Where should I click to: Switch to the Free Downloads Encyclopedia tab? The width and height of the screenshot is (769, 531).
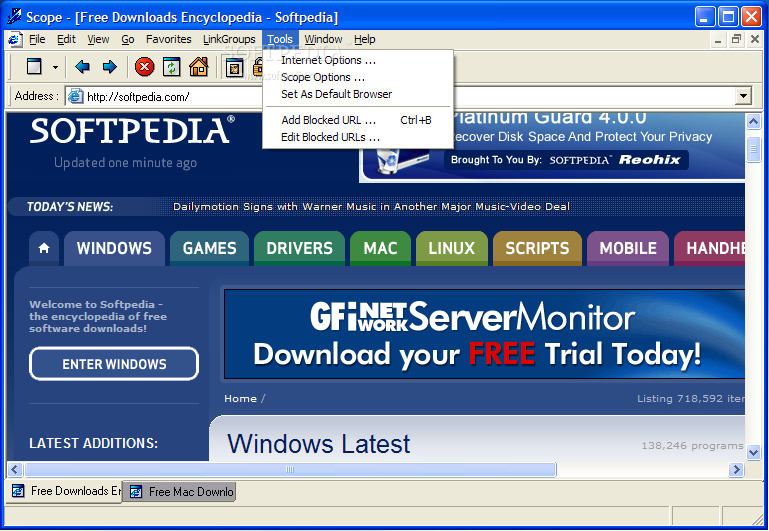pos(65,491)
